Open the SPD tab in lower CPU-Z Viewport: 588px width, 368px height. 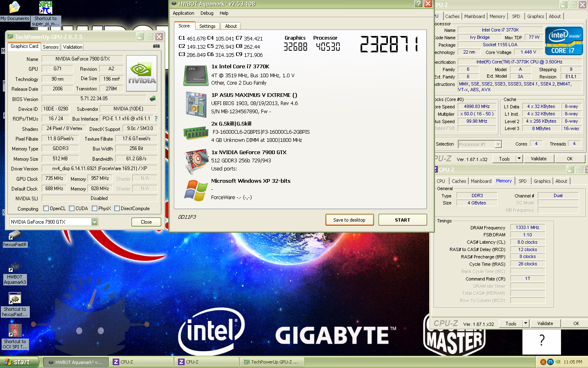pos(523,181)
